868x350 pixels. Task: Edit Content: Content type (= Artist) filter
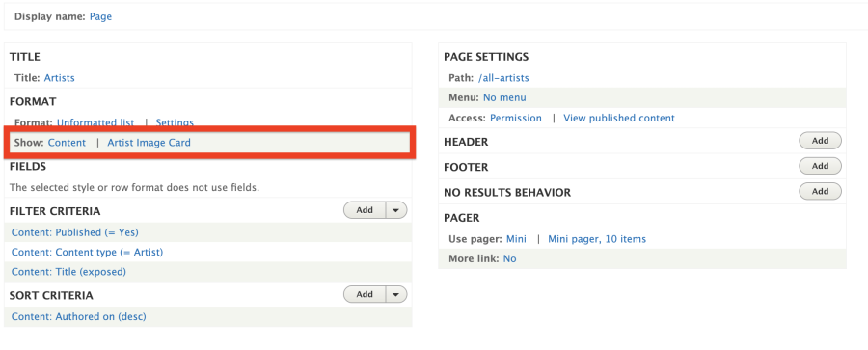pos(88,252)
